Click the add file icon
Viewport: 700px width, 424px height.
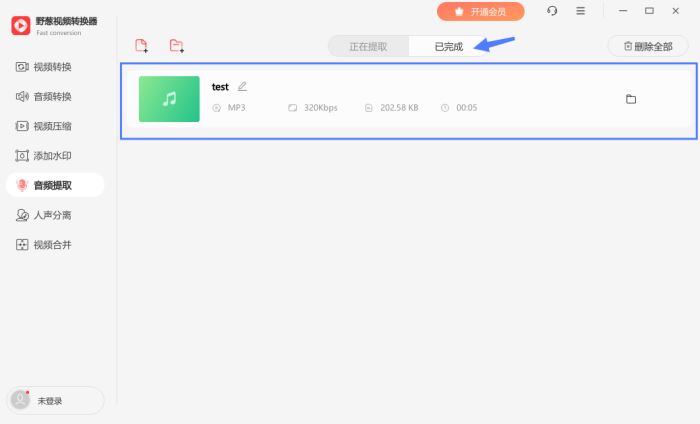click(x=142, y=46)
